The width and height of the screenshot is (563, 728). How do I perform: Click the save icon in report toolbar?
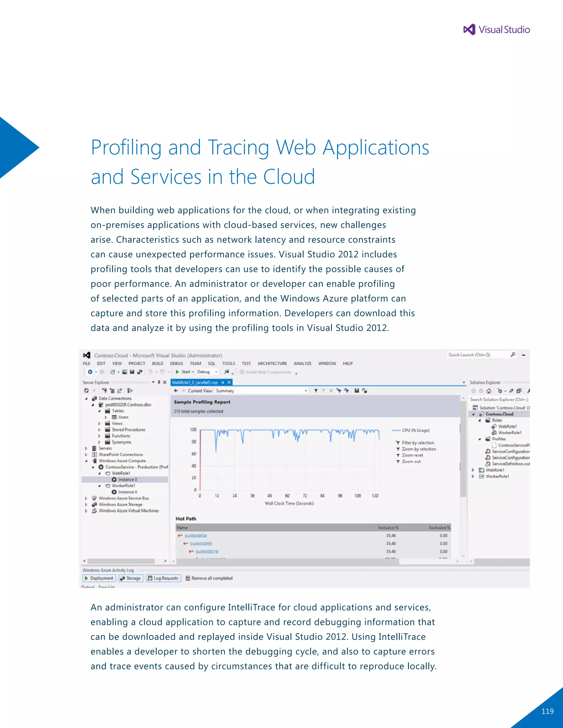357,391
